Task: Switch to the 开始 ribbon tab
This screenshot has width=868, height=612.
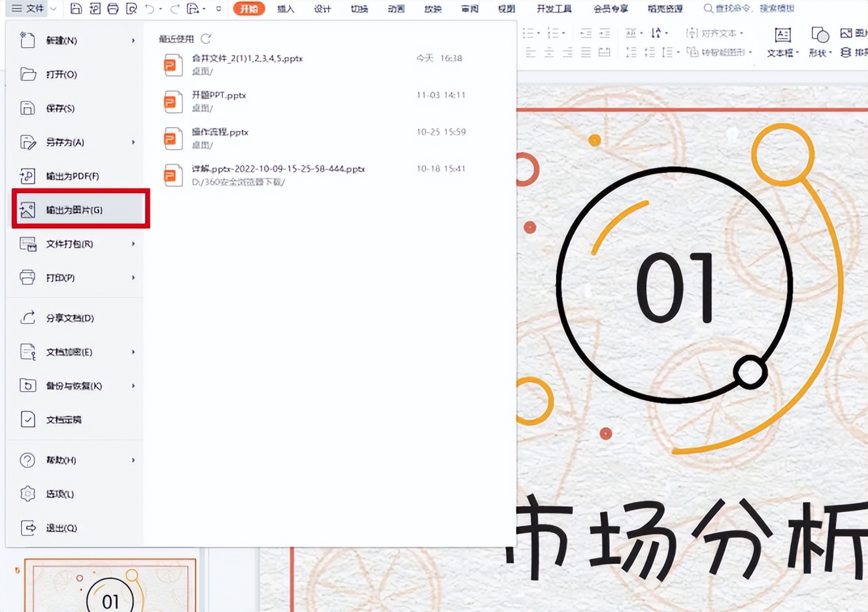Action: [x=248, y=8]
